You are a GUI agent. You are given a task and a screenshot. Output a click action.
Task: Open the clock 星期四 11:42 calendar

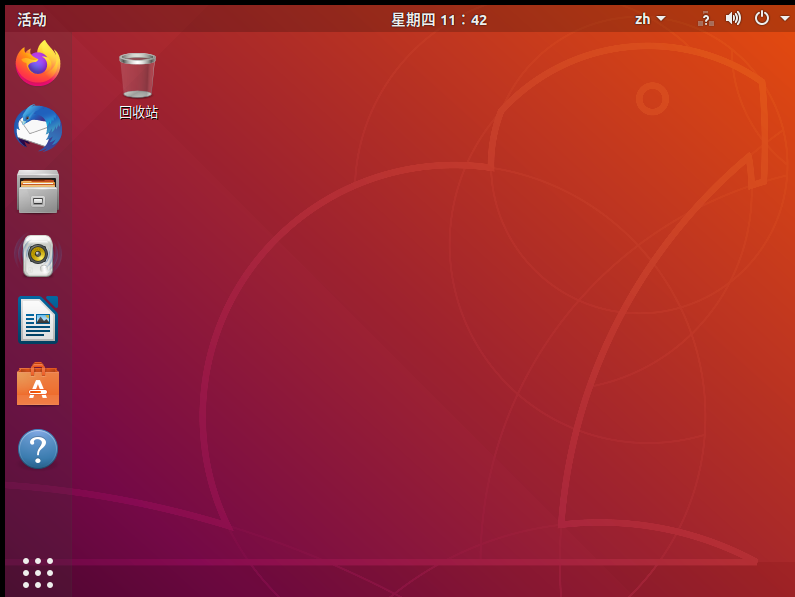coord(439,20)
